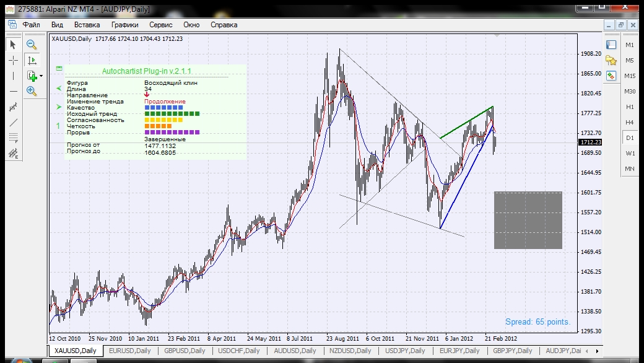The height and width of the screenshot is (363, 644).
Task: Select the trendline drawing tool
Action: pyautogui.click(x=13, y=123)
